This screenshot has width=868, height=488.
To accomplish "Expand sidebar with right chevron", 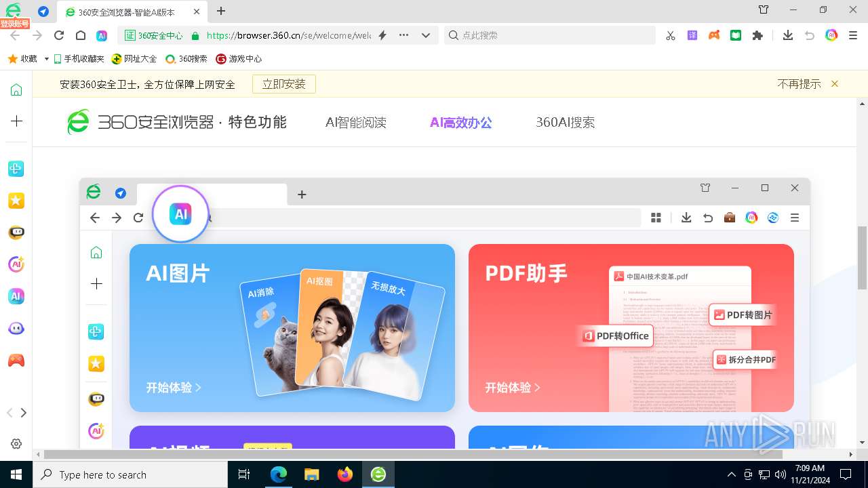I will pos(24,412).
